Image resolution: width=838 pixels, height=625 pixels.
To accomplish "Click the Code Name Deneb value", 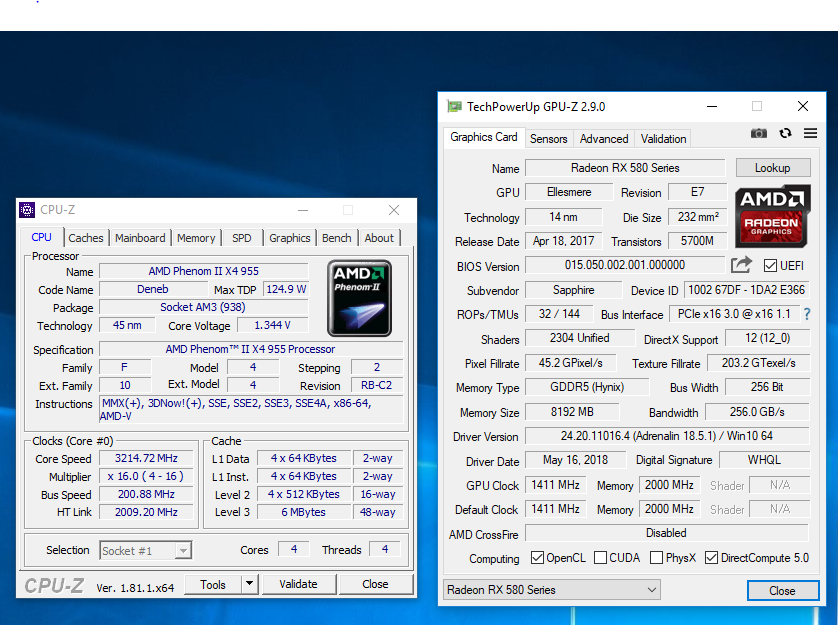I will [x=153, y=289].
